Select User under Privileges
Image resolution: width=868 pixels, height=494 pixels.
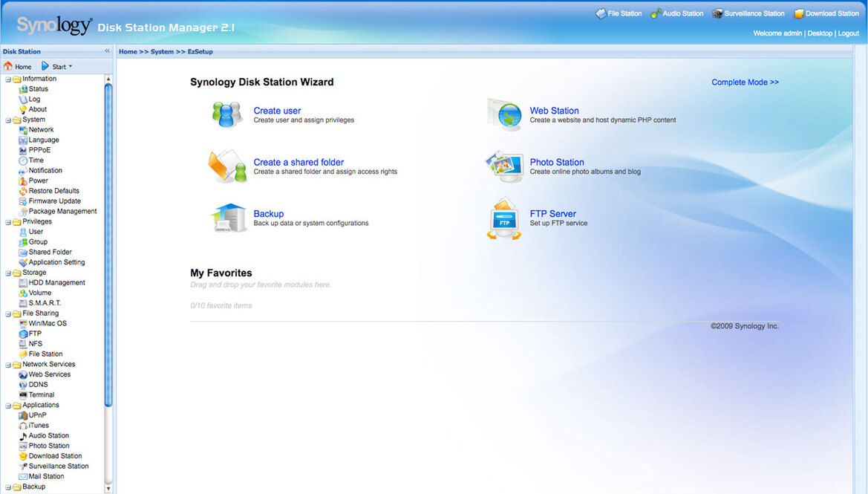[36, 232]
